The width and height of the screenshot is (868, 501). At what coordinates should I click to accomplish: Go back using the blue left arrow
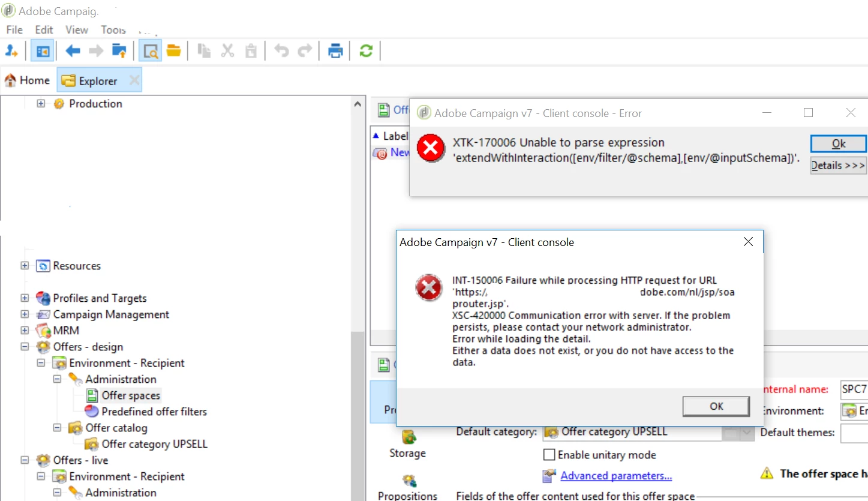73,51
